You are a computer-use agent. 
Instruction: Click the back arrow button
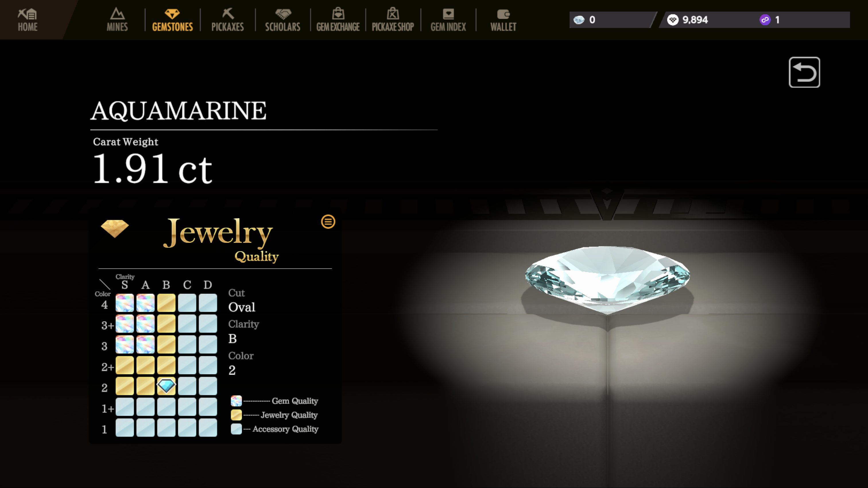[x=804, y=72]
